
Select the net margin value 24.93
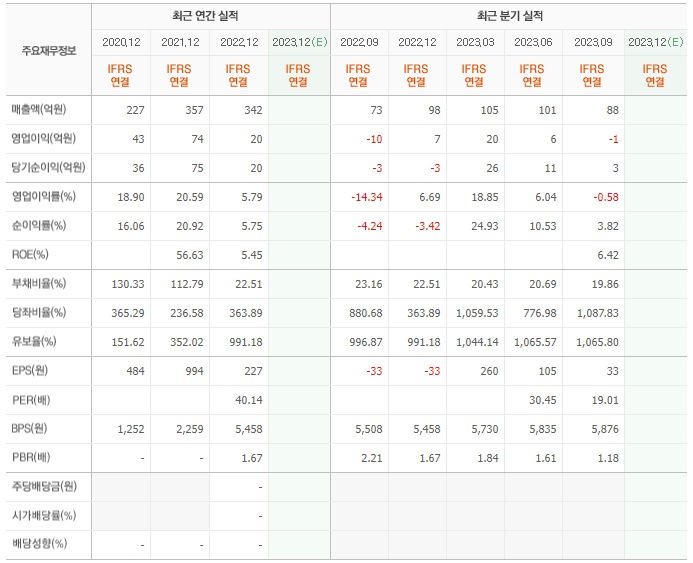pos(485,226)
